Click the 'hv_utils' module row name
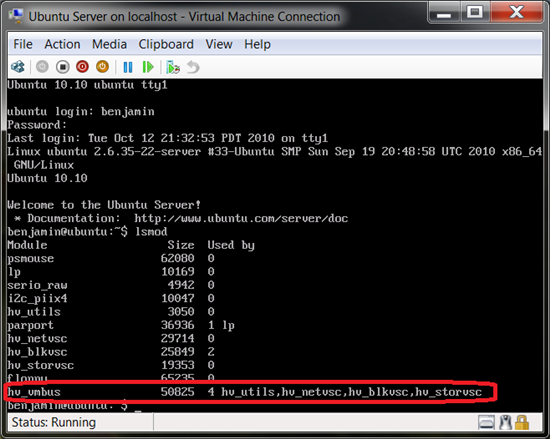 tap(34, 312)
